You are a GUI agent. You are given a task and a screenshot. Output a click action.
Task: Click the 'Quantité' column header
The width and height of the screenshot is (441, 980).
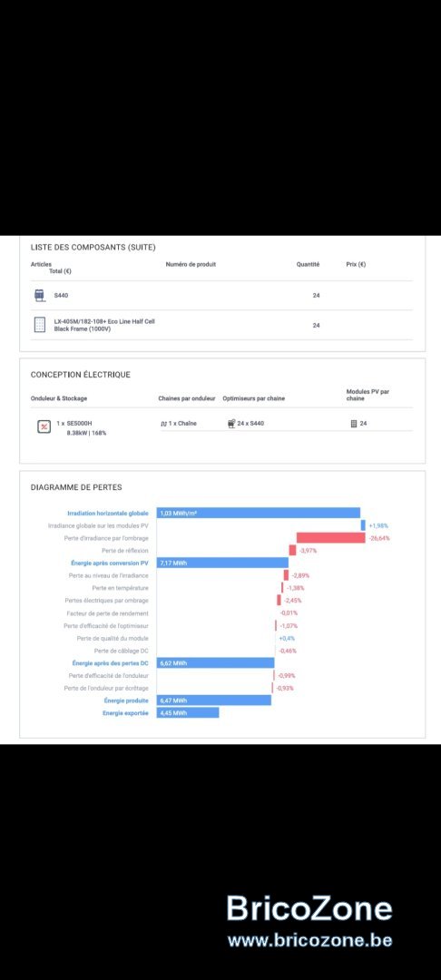point(308,264)
